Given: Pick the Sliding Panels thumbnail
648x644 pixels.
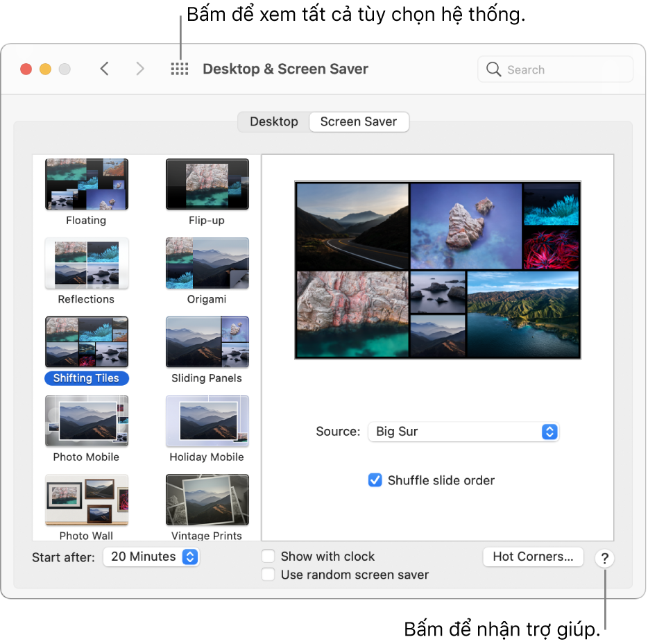Looking at the screenshot, I should [x=207, y=342].
